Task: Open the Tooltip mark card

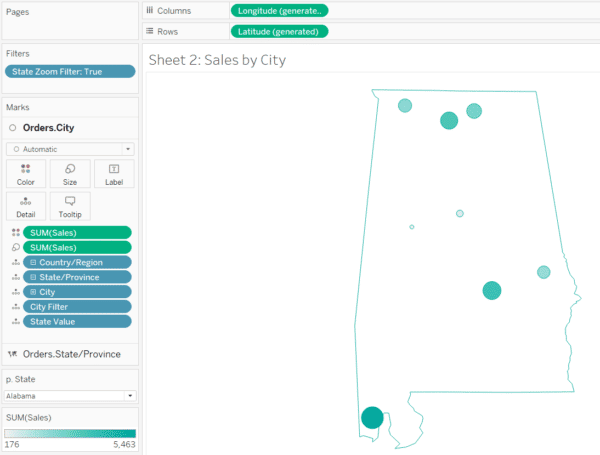Action: pos(70,205)
